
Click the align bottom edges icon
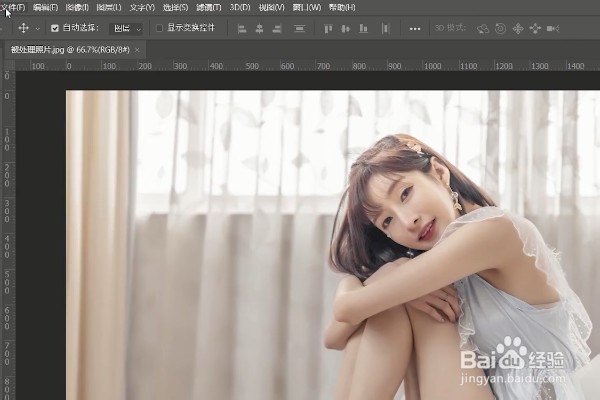[363, 29]
